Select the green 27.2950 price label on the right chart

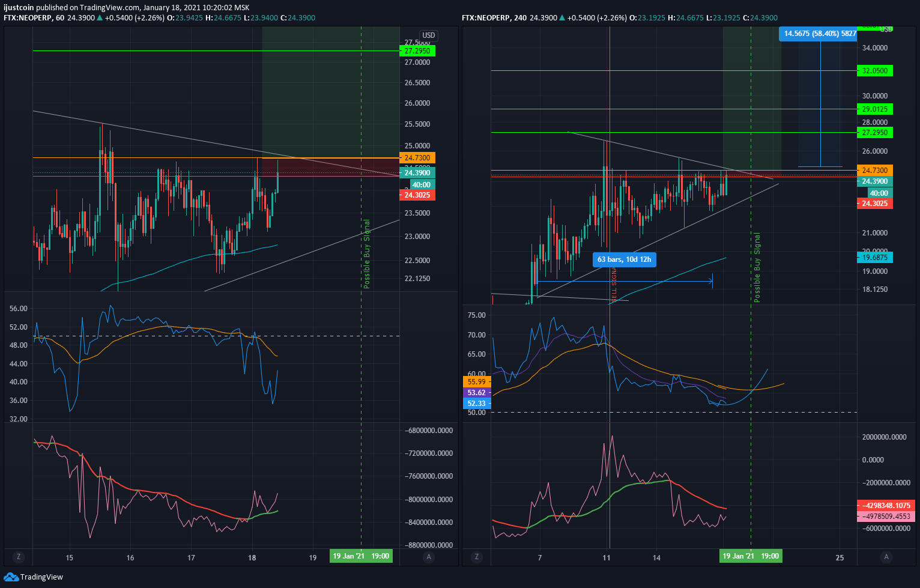coord(875,132)
